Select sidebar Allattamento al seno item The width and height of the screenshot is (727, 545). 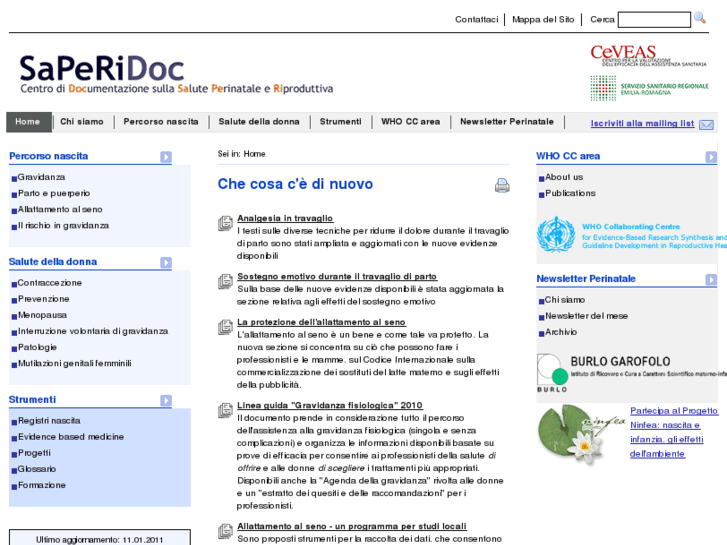pos(60,210)
